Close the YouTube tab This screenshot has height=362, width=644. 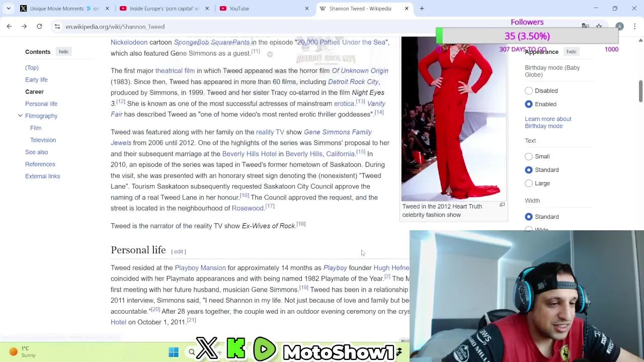(306, 9)
